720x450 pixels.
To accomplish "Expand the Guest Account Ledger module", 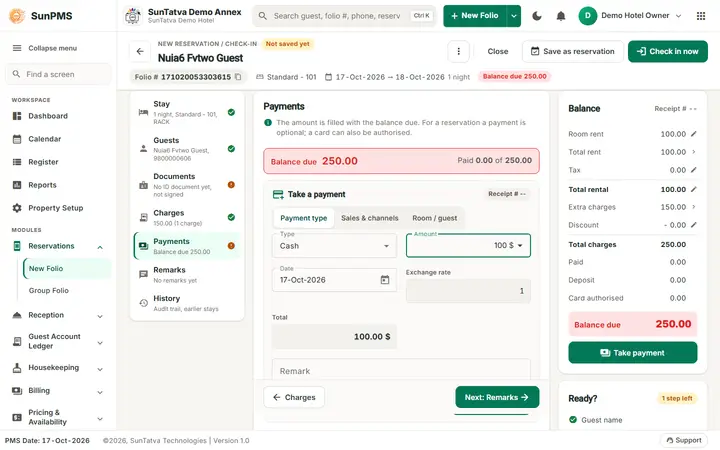I will click(x=100, y=343).
